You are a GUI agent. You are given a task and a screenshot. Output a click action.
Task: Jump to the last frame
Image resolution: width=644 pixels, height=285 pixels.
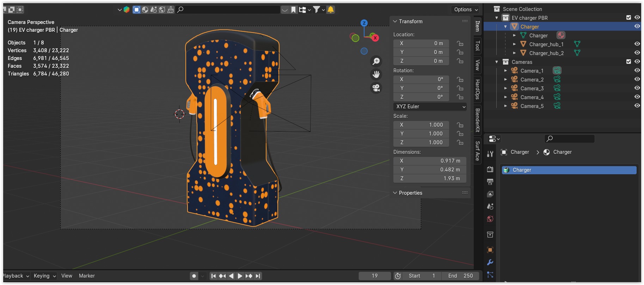click(258, 276)
